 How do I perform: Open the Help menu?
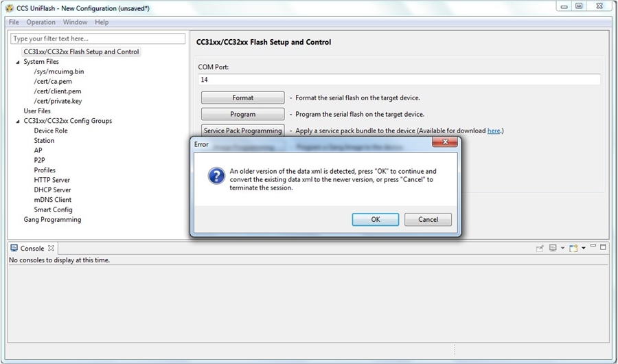coord(102,22)
